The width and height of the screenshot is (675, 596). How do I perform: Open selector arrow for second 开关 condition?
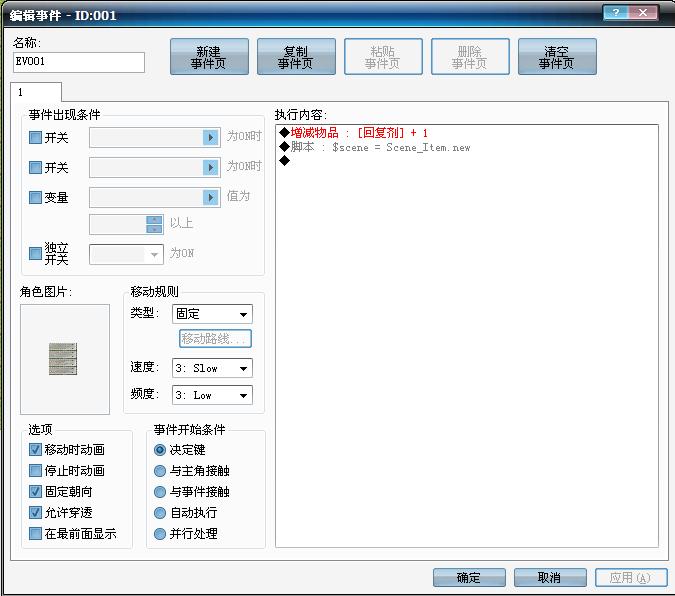coord(211,167)
